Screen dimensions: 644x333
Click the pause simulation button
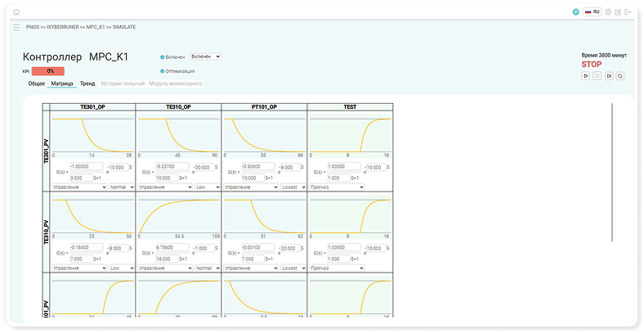[x=597, y=75]
